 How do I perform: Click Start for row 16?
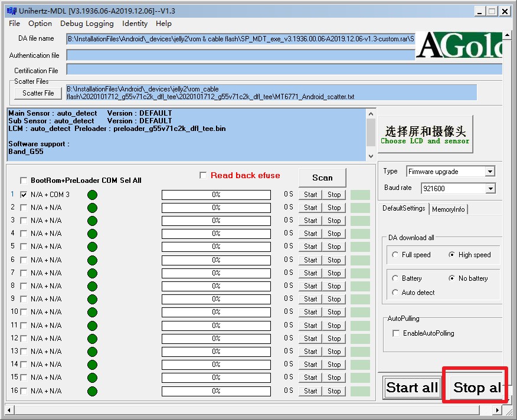click(x=310, y=391)
